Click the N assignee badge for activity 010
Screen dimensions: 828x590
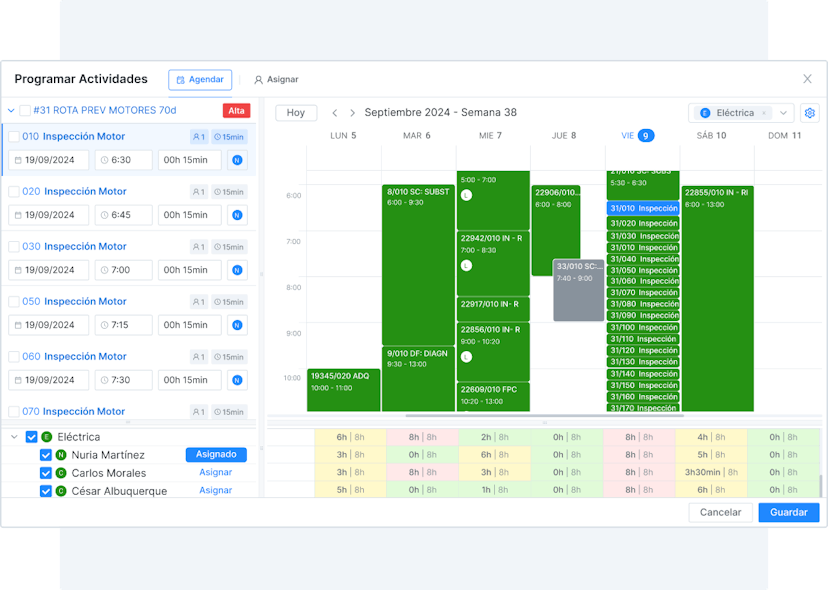[237, 160]
